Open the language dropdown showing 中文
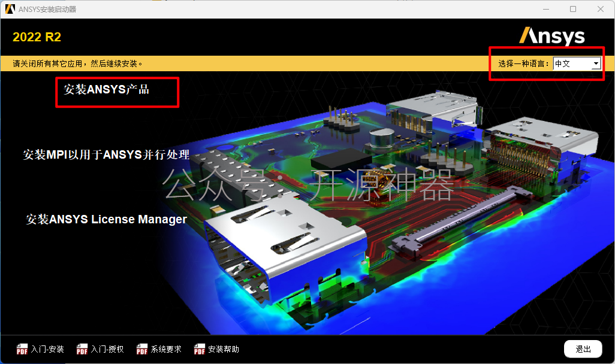This screenshot has width=615, height=364. [577, 63]
